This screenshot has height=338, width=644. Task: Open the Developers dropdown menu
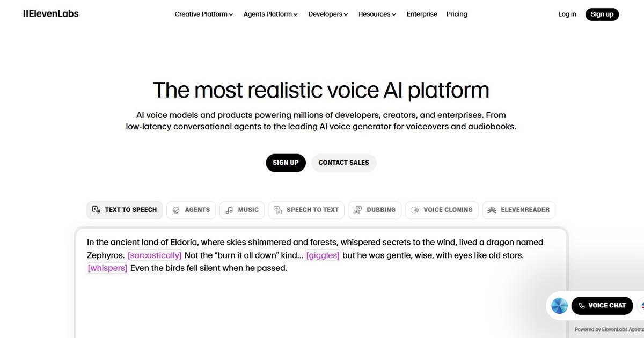click(x=328, y=14)
